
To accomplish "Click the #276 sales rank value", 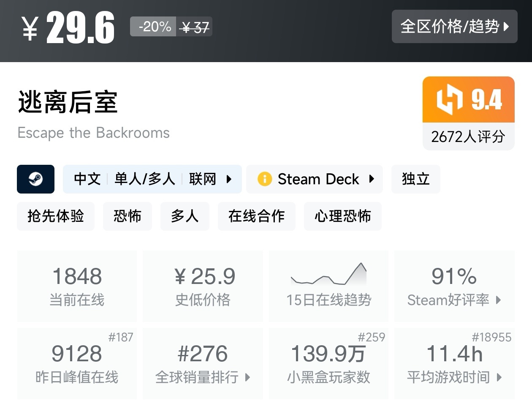I will tap(203, 354).
